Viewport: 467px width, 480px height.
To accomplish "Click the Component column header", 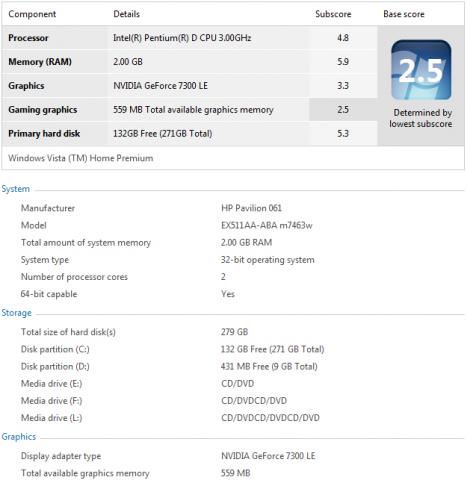I will click(x=32, y=14).
